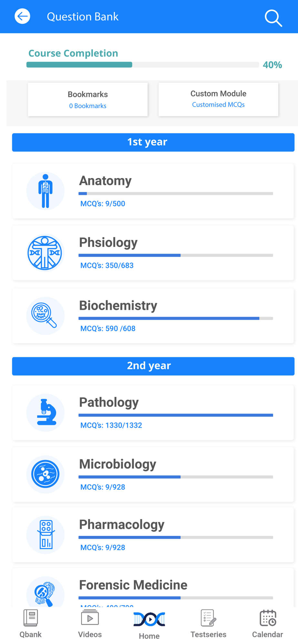Open the Pathology subject title
Viewport: 298px width, 644px height.
109,402
